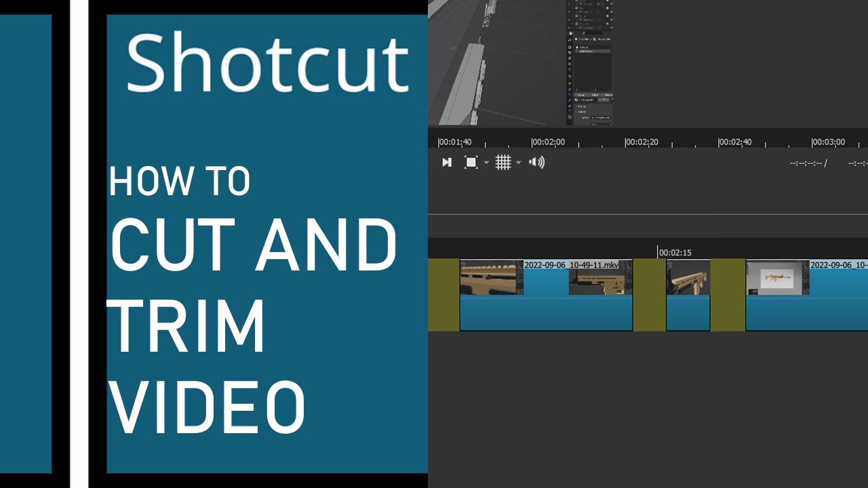
Task: Select the rightmost clip with the white thumbnail
Action: [x=807, y=295]
